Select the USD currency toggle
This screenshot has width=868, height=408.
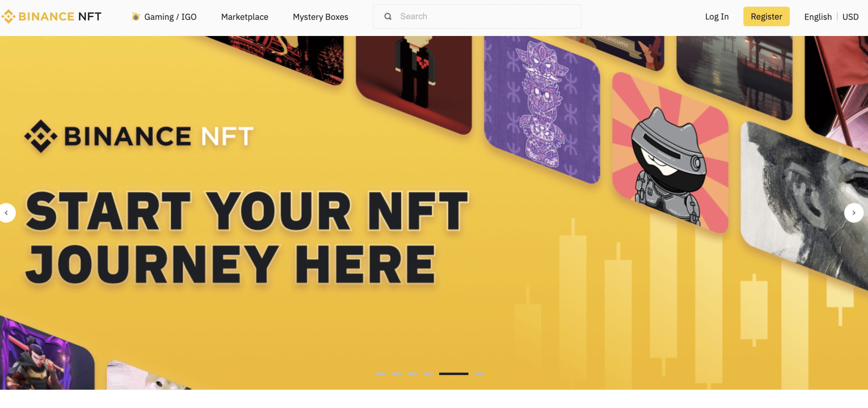tap(851, 17)
